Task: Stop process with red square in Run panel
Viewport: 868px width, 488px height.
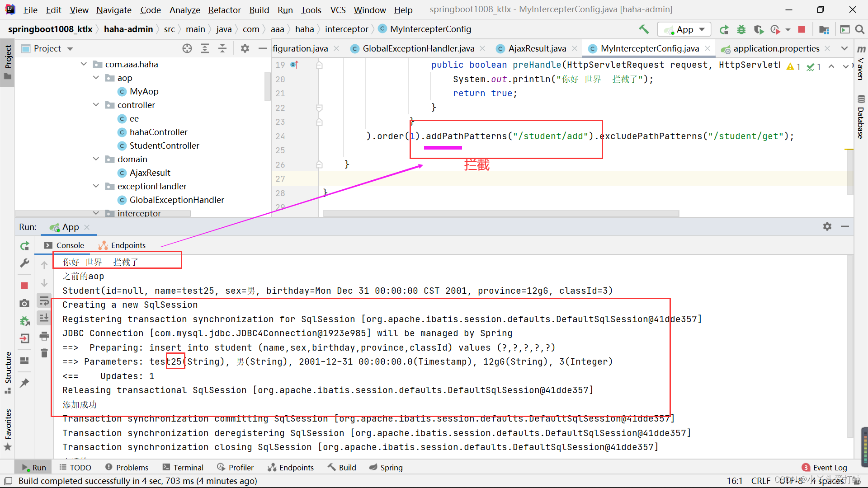Action: (x=25, y=286)
